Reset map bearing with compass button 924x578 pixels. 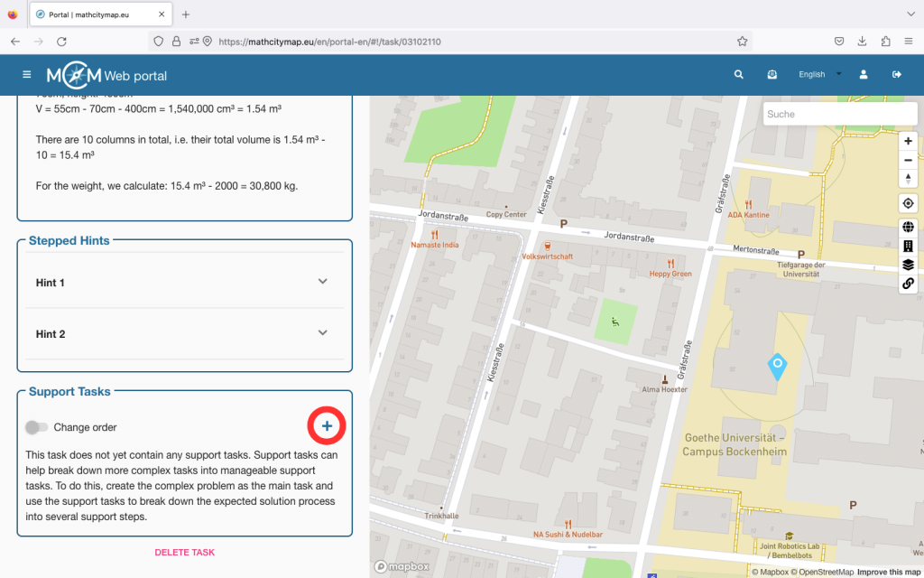click(908, 179)
